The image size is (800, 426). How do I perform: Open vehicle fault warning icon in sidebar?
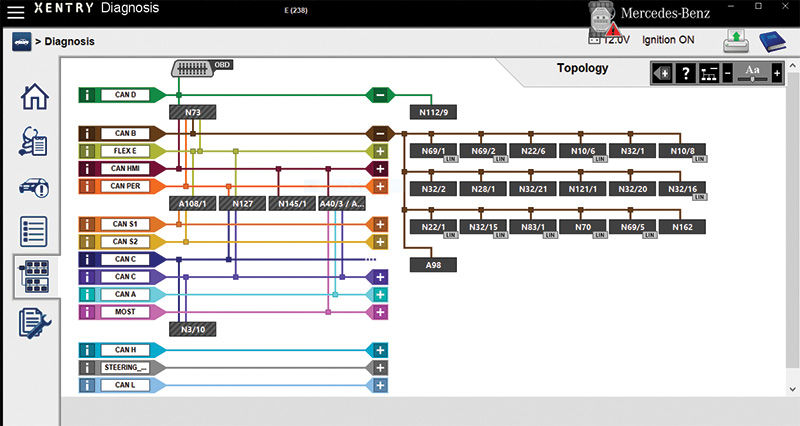[x=34, y=187]
